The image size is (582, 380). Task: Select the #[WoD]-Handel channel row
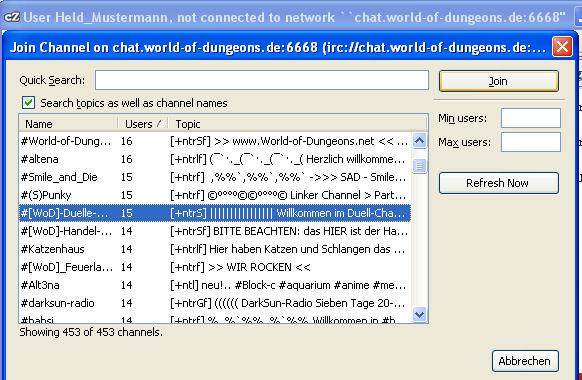click(215, 231)
